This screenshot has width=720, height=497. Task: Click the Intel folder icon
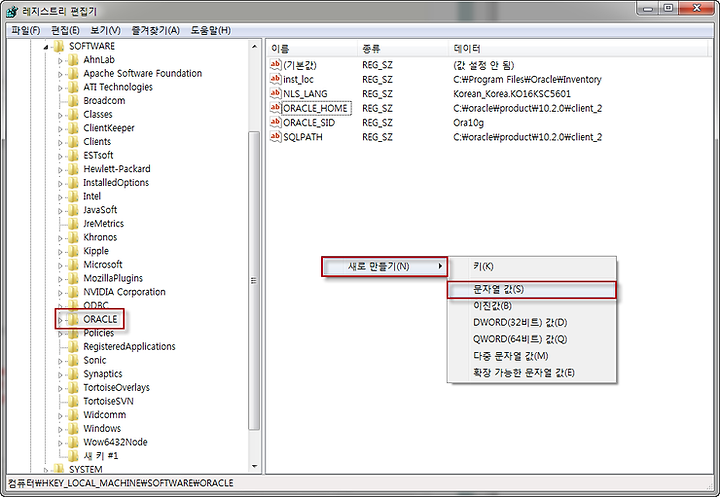coord(73,197)
